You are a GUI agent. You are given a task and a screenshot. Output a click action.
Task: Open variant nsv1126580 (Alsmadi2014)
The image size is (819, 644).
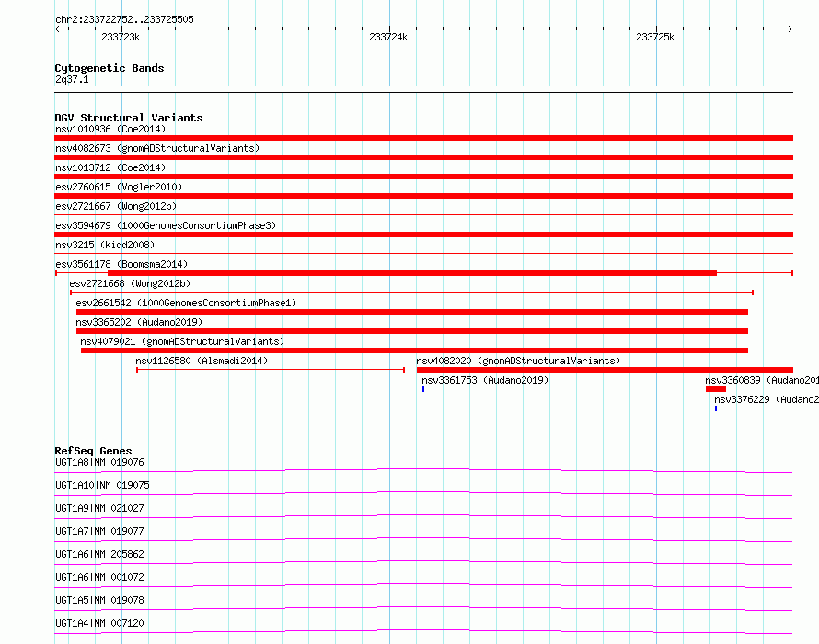[202, 361]
